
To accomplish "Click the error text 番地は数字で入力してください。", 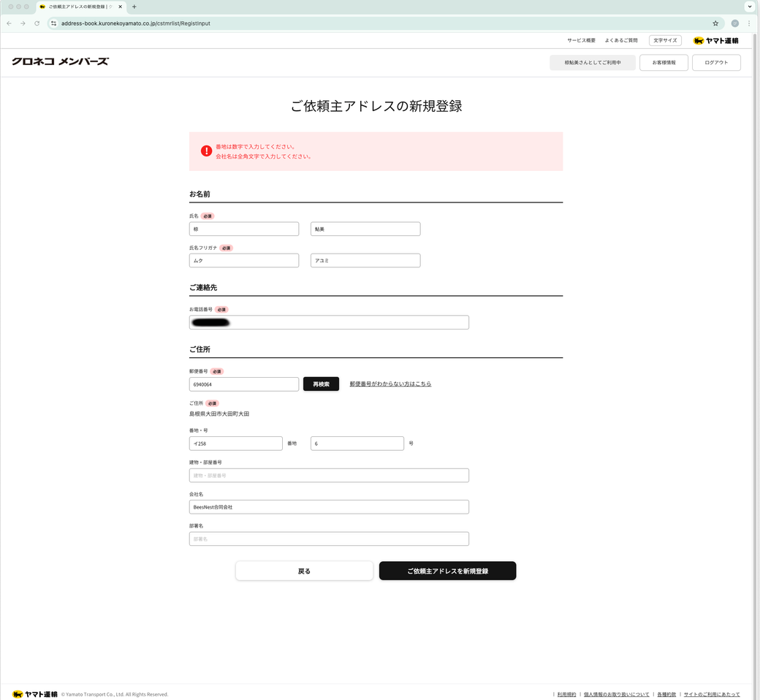I will click(x=256, y=146).
